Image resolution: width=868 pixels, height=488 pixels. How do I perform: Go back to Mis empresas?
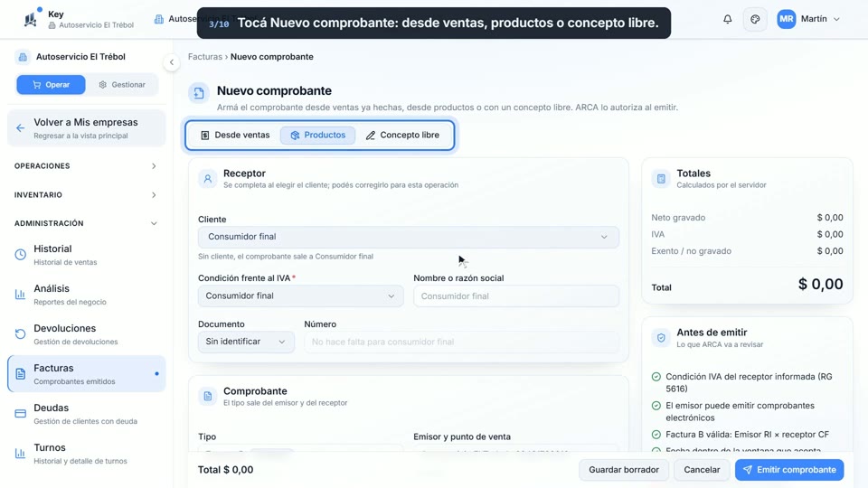tap(87, 128)
